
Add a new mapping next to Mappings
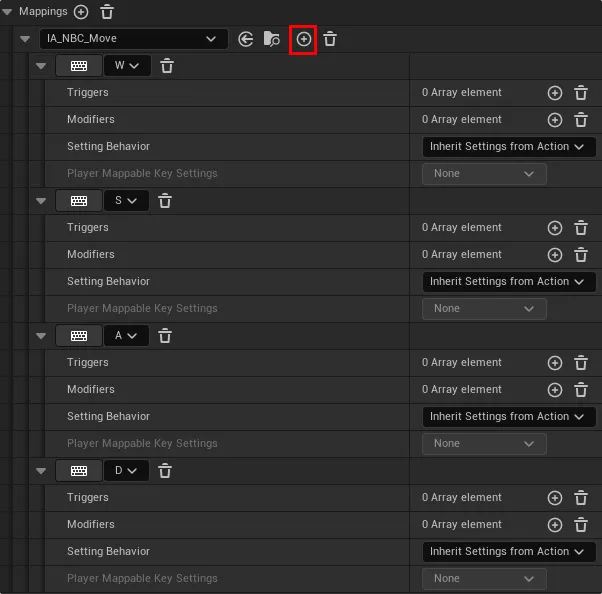(x=81, y=12)
